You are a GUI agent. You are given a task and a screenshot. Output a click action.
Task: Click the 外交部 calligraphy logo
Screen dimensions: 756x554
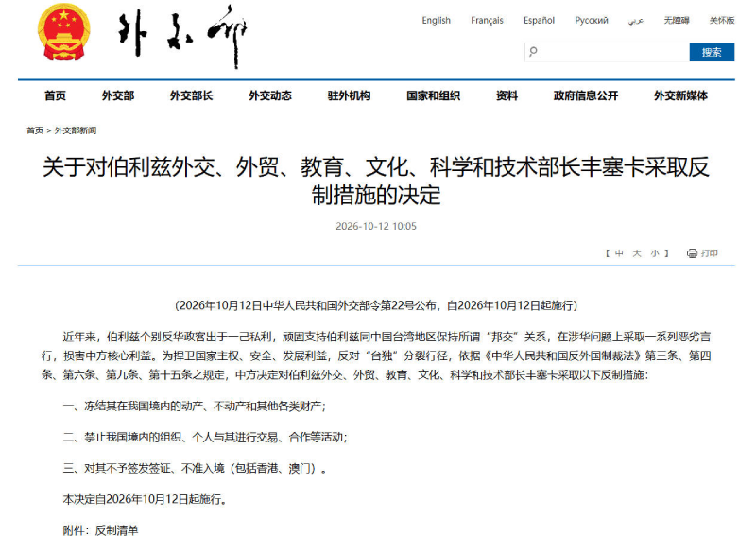(x=181, y=36)
